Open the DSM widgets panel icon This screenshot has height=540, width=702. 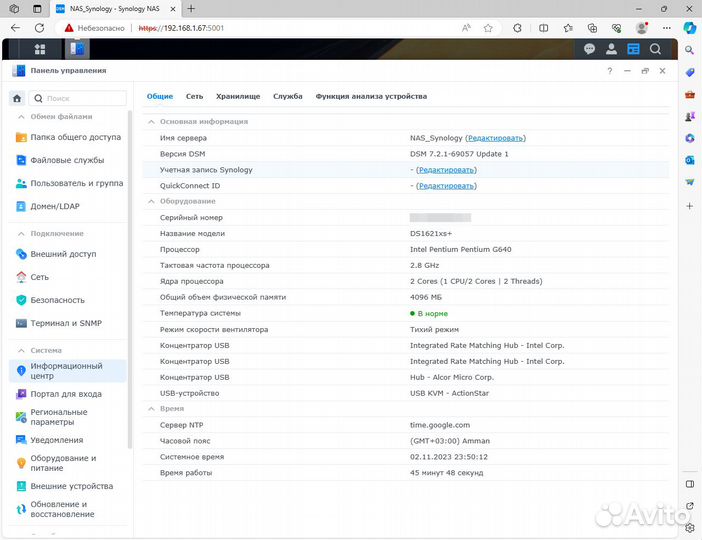(x=633, y=49)
